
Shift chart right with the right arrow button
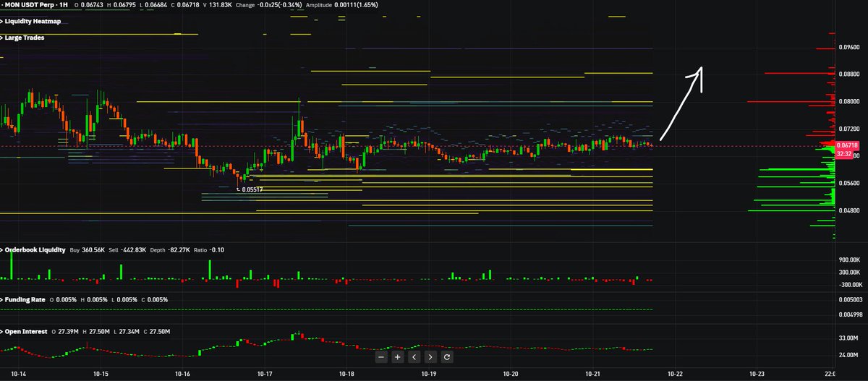pyautogui.click(x=430, y=356)
